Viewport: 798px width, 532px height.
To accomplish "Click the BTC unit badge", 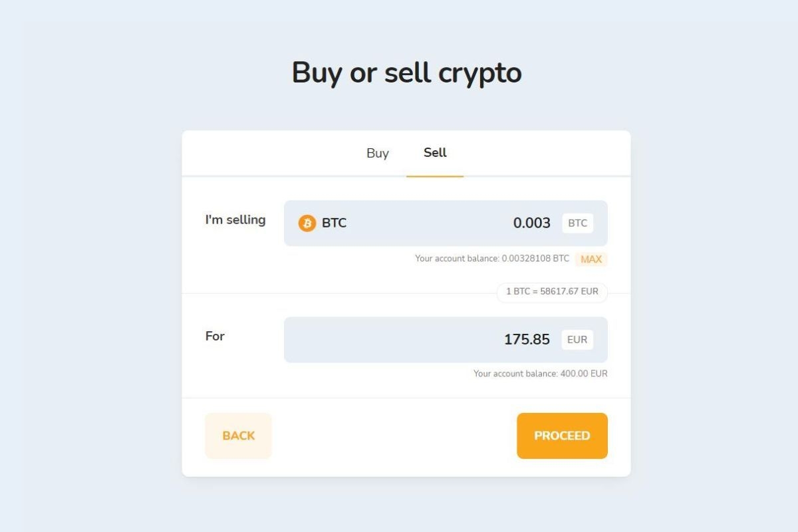I will 577,223.
